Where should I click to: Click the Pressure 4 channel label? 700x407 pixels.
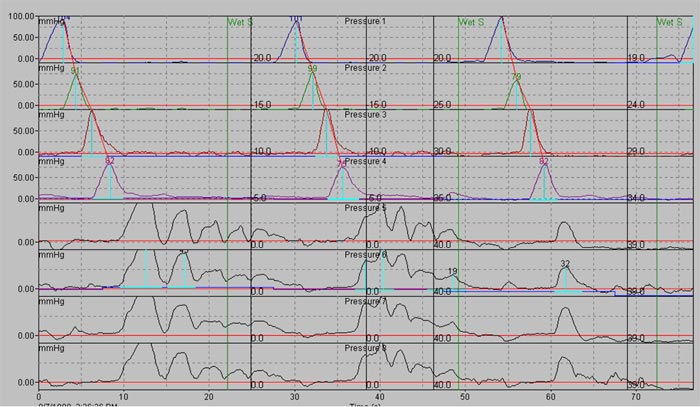pos(365,160)
